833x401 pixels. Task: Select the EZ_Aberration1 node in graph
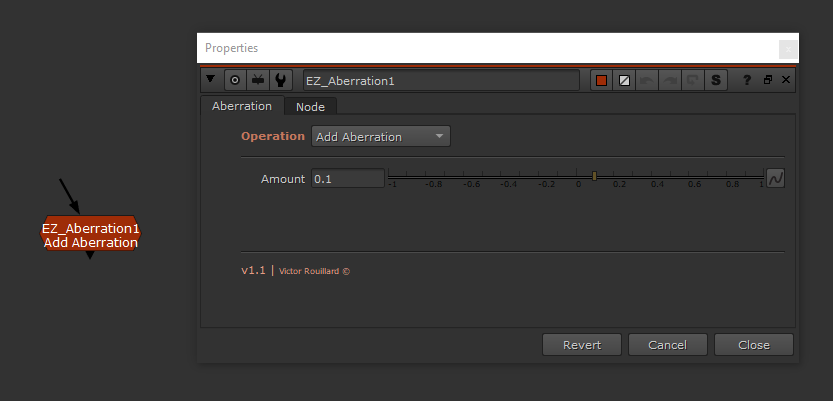click(90, 234)
